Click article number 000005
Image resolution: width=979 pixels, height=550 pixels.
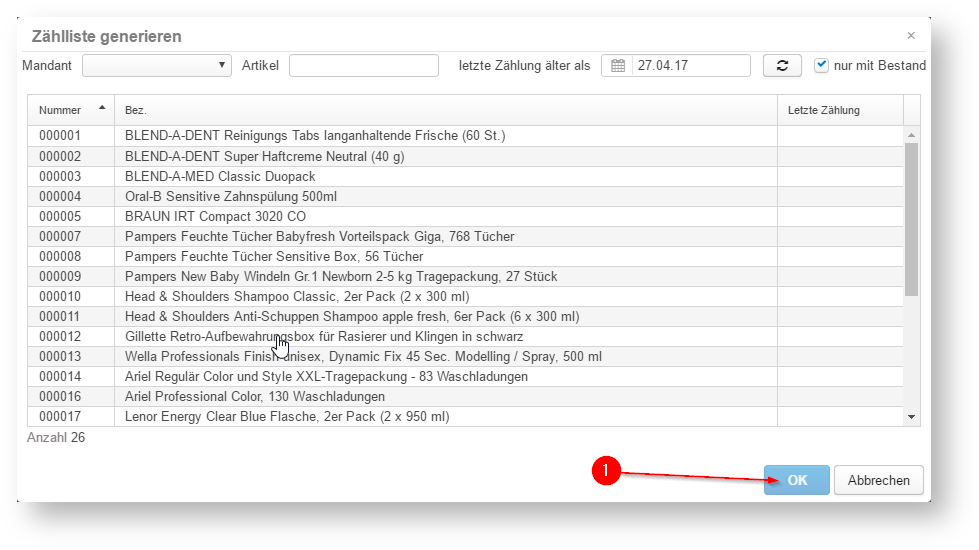[60, 216]
